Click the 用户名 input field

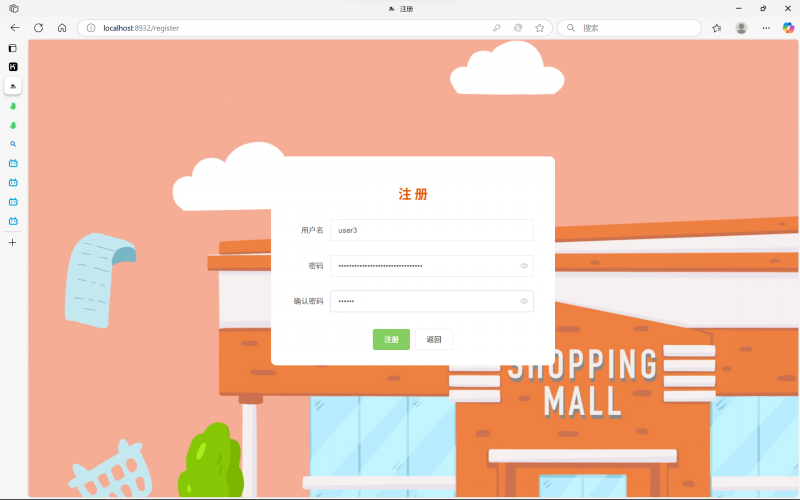click(431, 230)
